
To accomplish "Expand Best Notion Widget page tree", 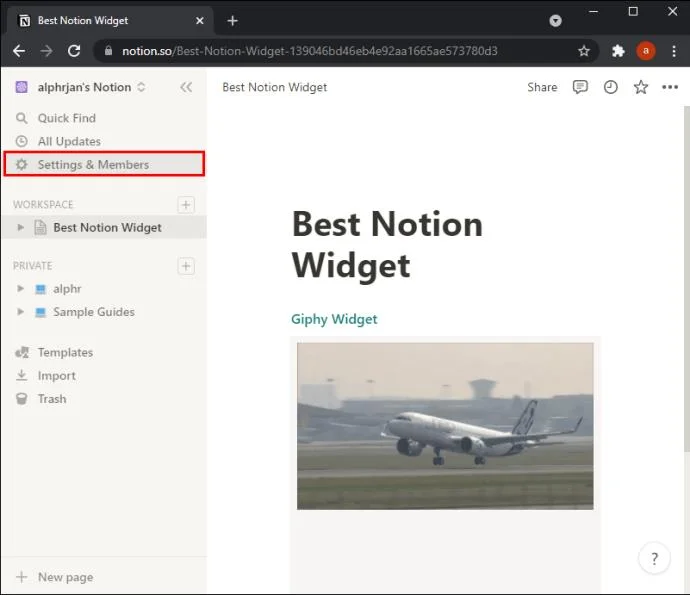I will click(20, 228).
